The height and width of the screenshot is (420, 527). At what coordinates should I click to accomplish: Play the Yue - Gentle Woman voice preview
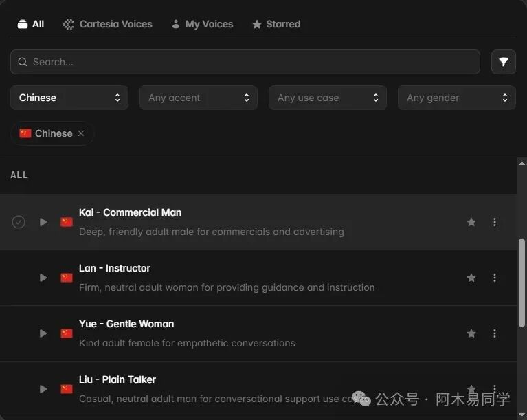tap(43, 333)
